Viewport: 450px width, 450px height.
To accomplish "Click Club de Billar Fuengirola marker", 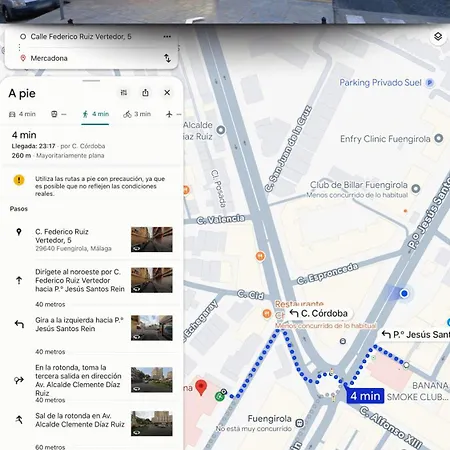I will (x=416, y=189).
